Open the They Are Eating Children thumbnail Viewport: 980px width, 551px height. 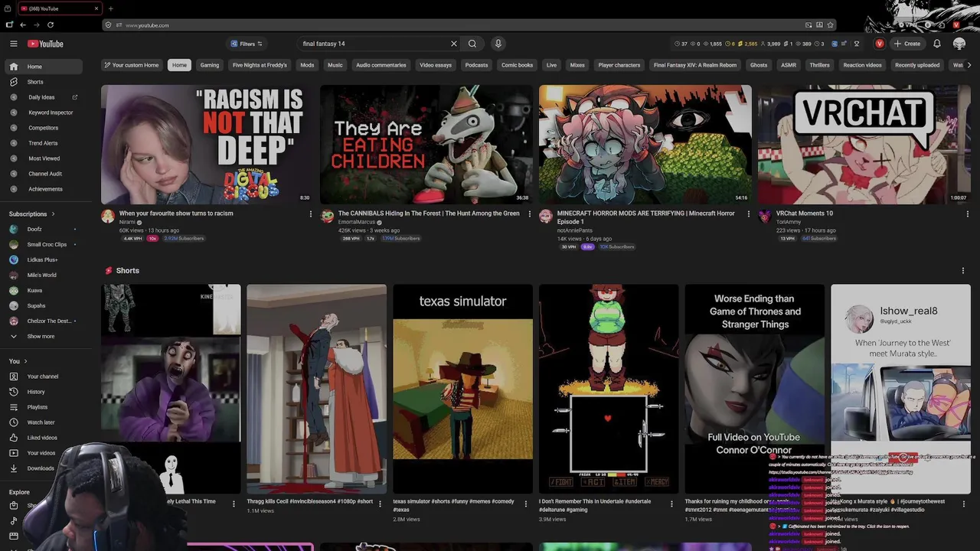pyautogui.click(x=426, y=145)
